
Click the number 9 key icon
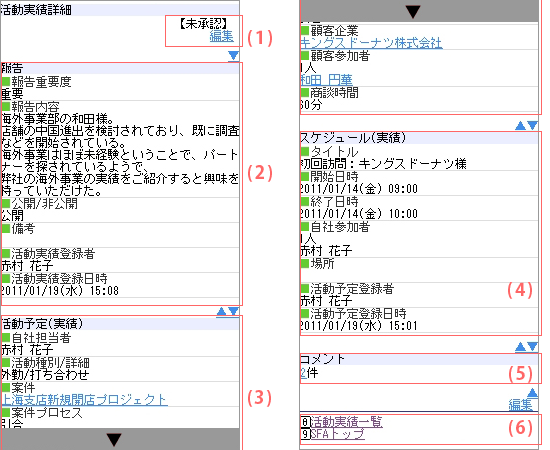tap(306, 434)
